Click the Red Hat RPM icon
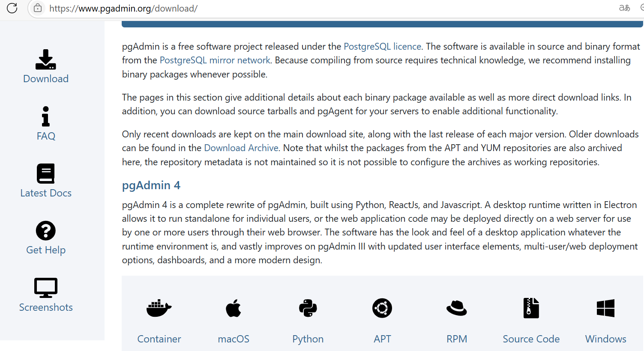The width and height of the screenshot is (644, 351). [x=457, y=308]
